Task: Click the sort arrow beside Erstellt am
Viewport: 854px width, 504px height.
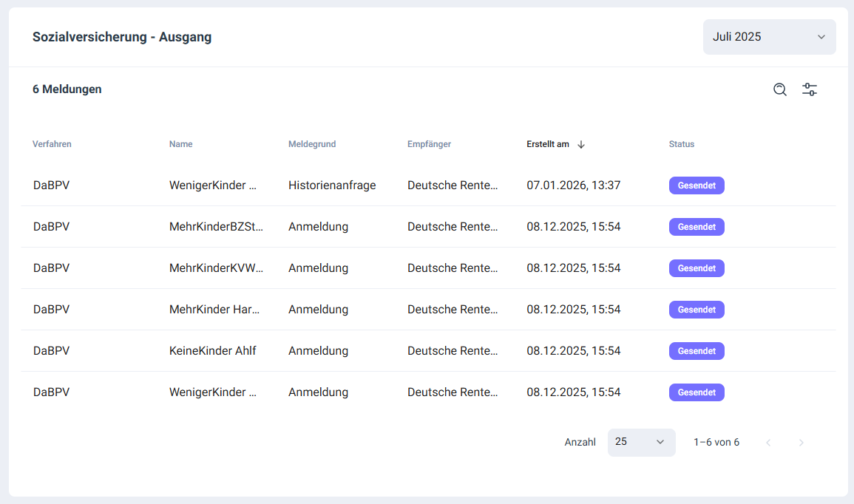Action: tap(581, 144)
